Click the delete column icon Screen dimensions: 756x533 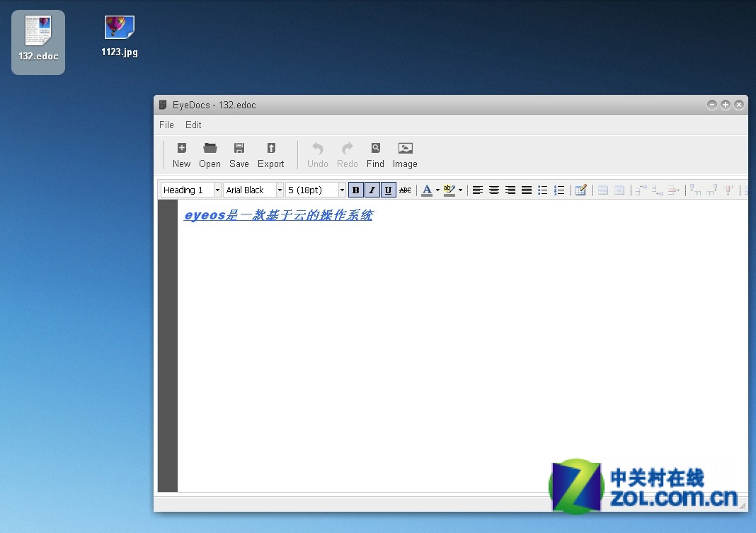point(728,190)
